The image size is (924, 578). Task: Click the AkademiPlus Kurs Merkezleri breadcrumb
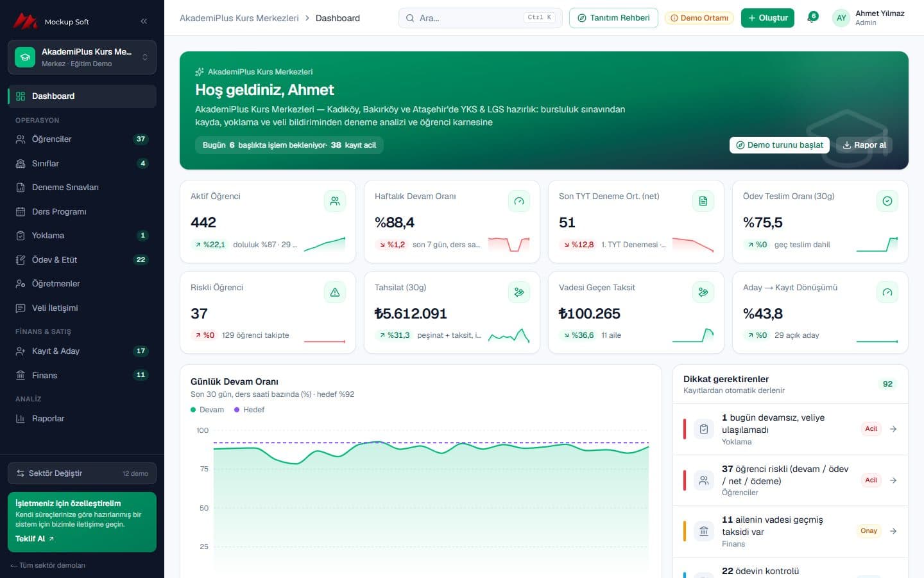(239, 18)
